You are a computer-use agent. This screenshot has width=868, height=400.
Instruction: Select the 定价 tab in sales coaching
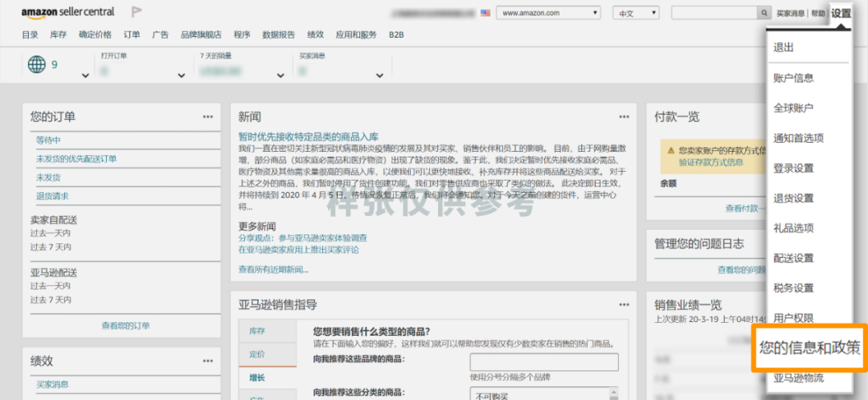coord(268,354)
